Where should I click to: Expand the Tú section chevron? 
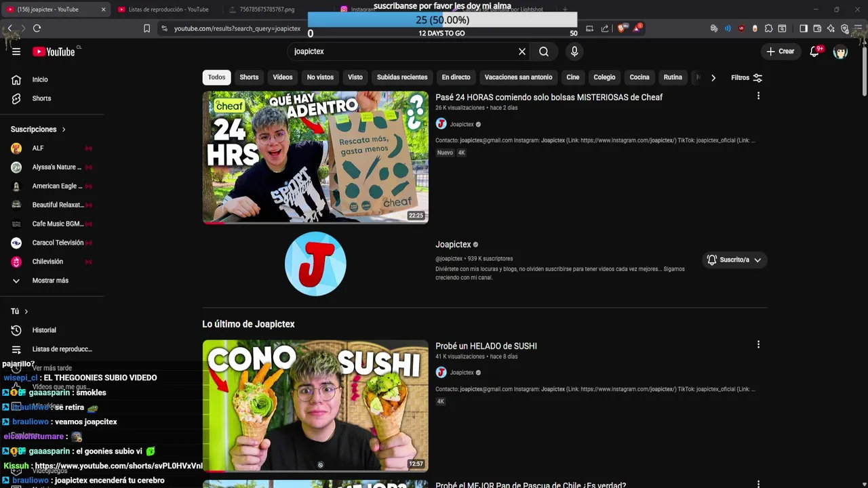(26, 311)
